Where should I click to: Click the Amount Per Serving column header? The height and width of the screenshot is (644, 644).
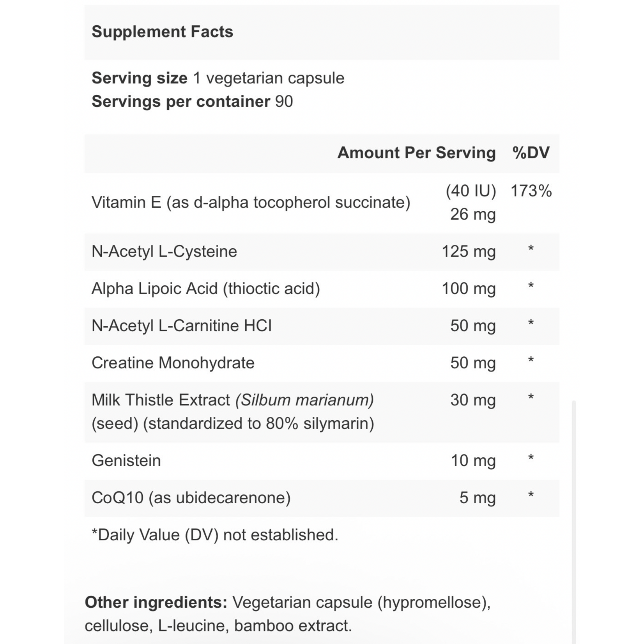point(416,153)
